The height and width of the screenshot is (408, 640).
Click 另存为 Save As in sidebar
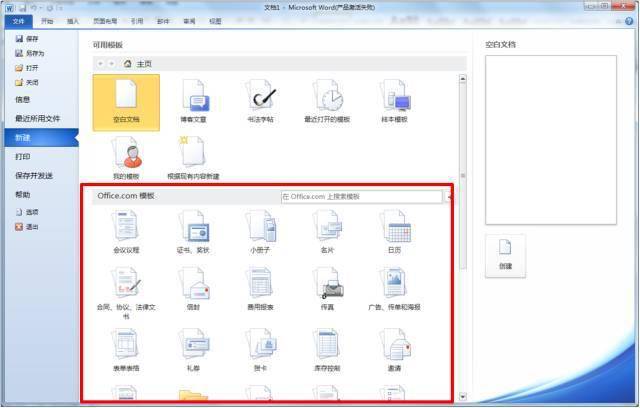[x=30, y=53]
